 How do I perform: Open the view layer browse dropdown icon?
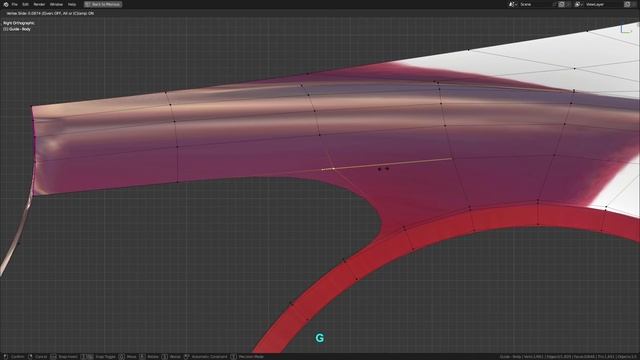tap(578, 4)
